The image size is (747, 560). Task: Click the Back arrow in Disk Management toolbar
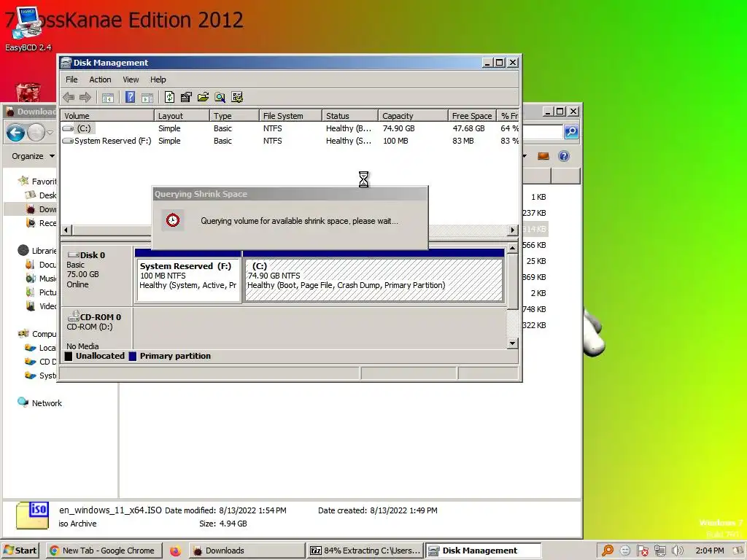pos(69,98)
